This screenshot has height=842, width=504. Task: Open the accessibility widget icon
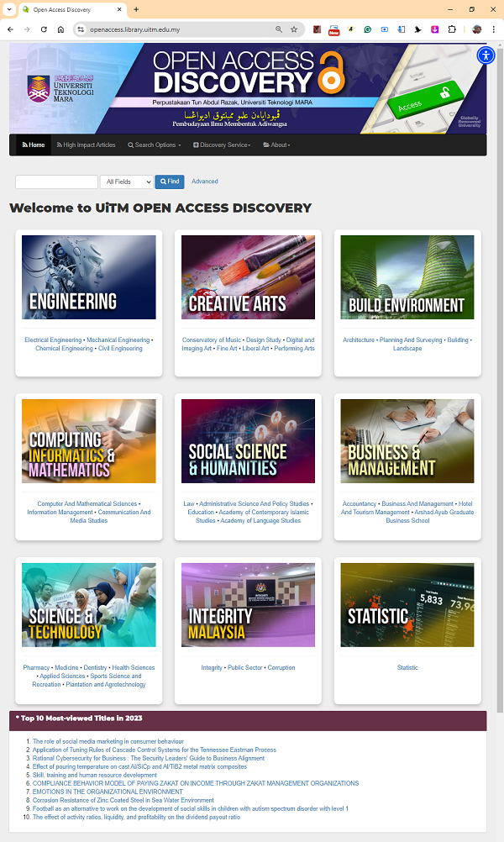[486, 55]
